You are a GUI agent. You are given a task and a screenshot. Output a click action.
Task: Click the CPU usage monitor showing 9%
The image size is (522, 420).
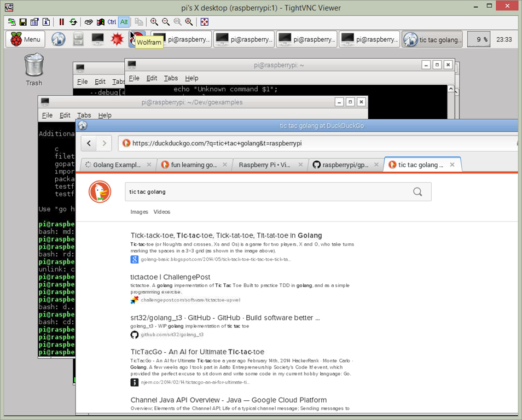click(478, 39)
